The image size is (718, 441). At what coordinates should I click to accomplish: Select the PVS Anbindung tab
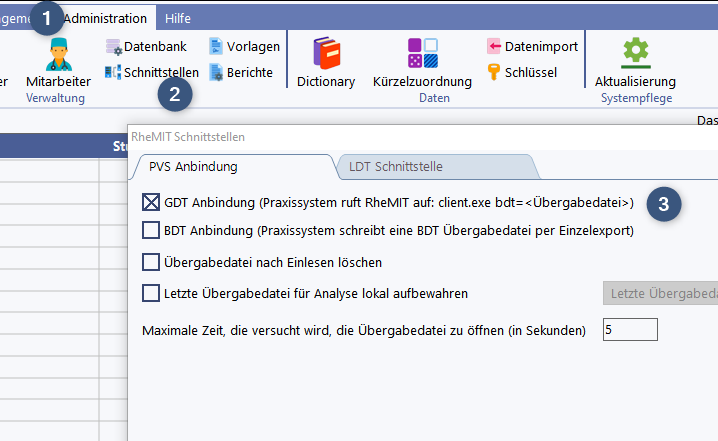click(193, 167)
